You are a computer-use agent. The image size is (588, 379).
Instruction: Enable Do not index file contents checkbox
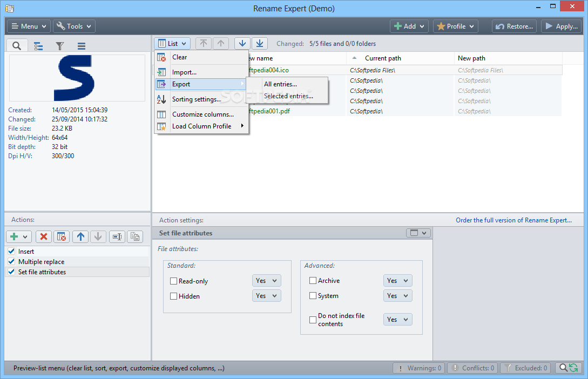pyautogui.click(x=313, y=320)
